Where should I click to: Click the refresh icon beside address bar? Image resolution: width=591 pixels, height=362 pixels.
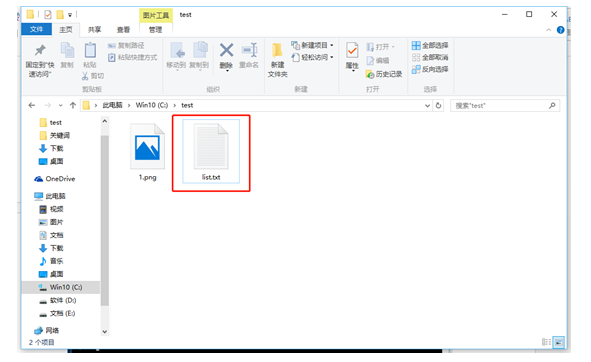[438, 106]
